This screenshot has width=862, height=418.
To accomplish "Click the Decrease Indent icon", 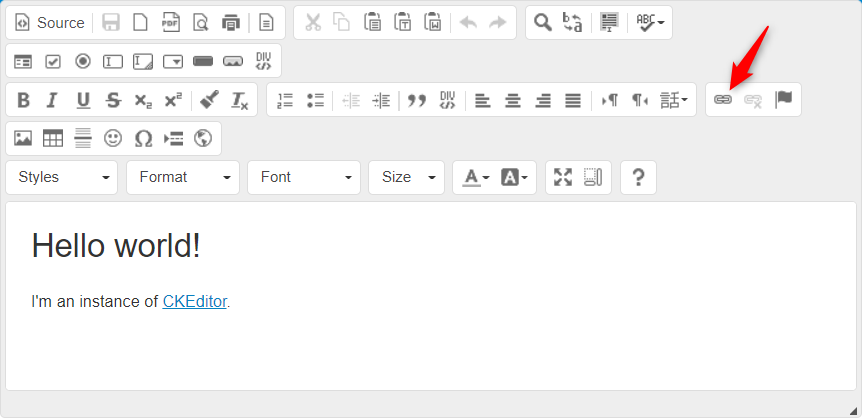I will (x=351, y=100).
